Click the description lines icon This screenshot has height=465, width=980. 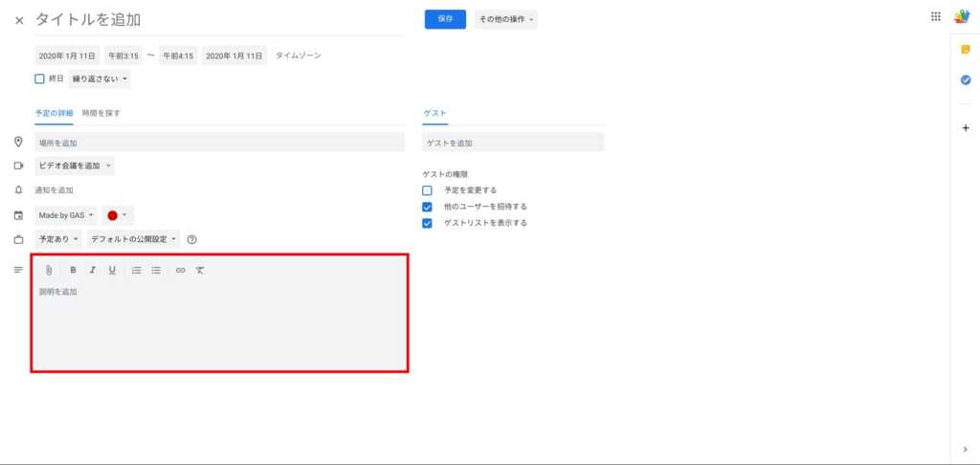[x=19, y=270]
